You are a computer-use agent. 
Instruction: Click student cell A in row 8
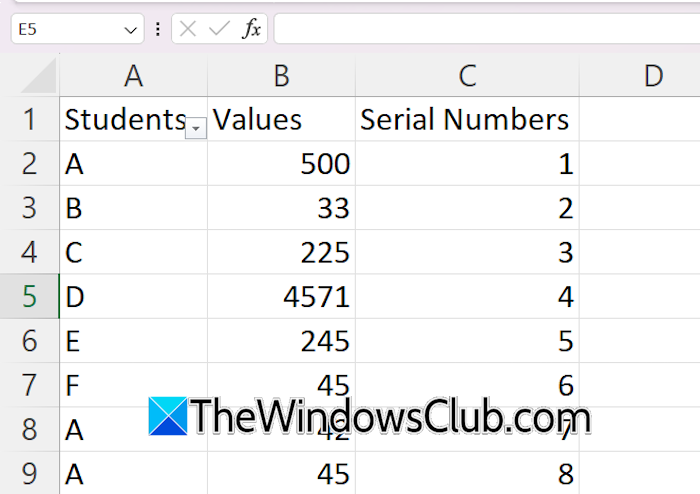point(133,429)
